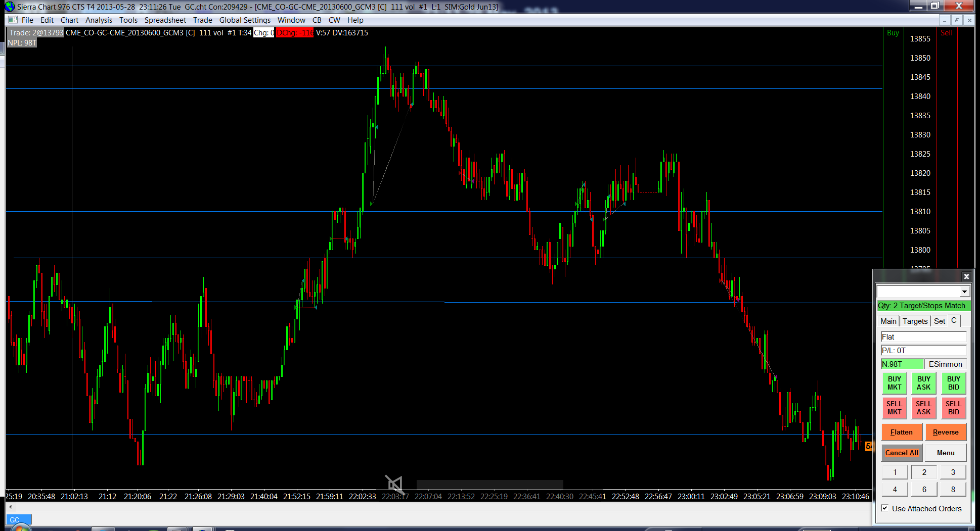980x531 pixels.
Task: Switch to the Set tab
Action: [939, 321]
